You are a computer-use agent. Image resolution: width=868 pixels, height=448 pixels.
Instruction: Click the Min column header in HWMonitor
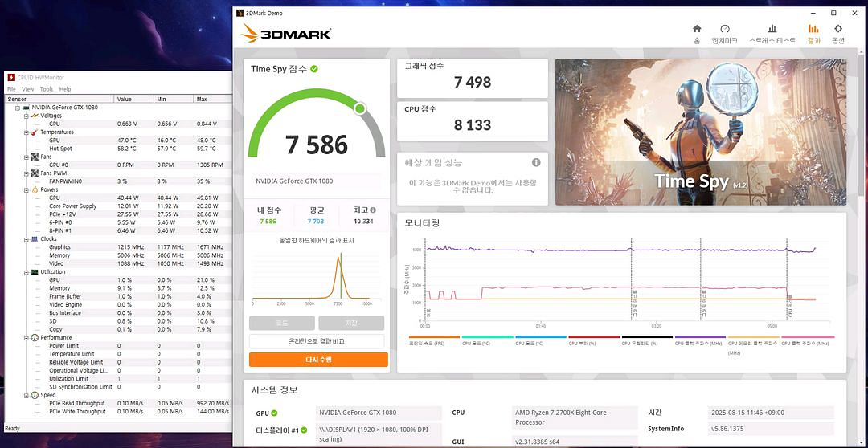tap(174, 99)
